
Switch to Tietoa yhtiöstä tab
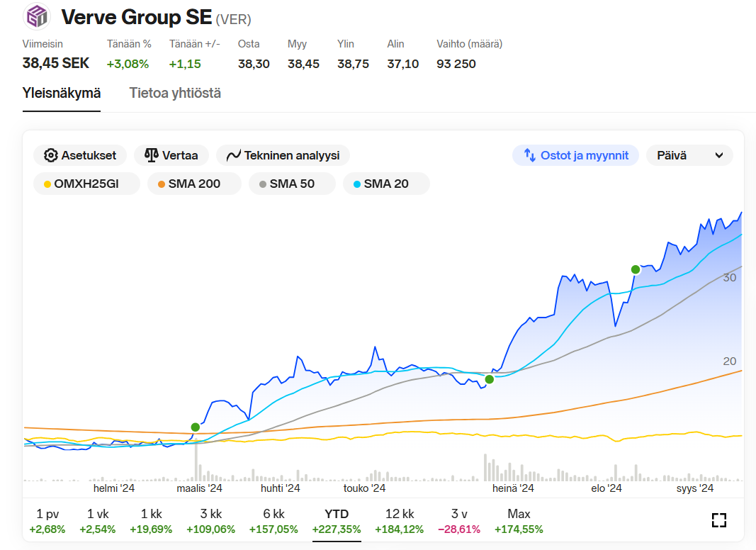pyautogui.click(x=175, y=93)
